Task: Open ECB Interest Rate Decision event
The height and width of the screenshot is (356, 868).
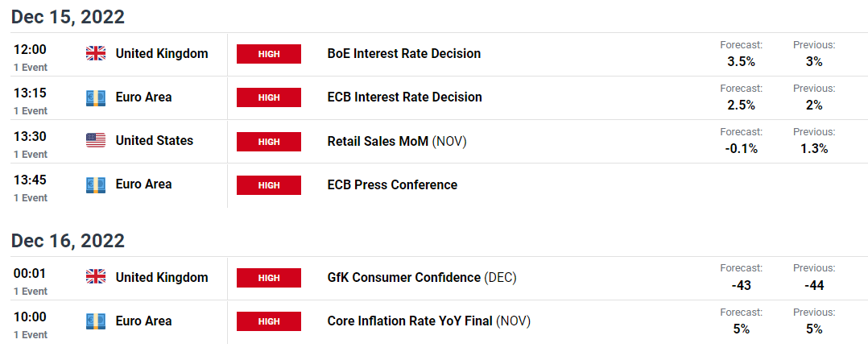Action: click(x=405, y=97)
